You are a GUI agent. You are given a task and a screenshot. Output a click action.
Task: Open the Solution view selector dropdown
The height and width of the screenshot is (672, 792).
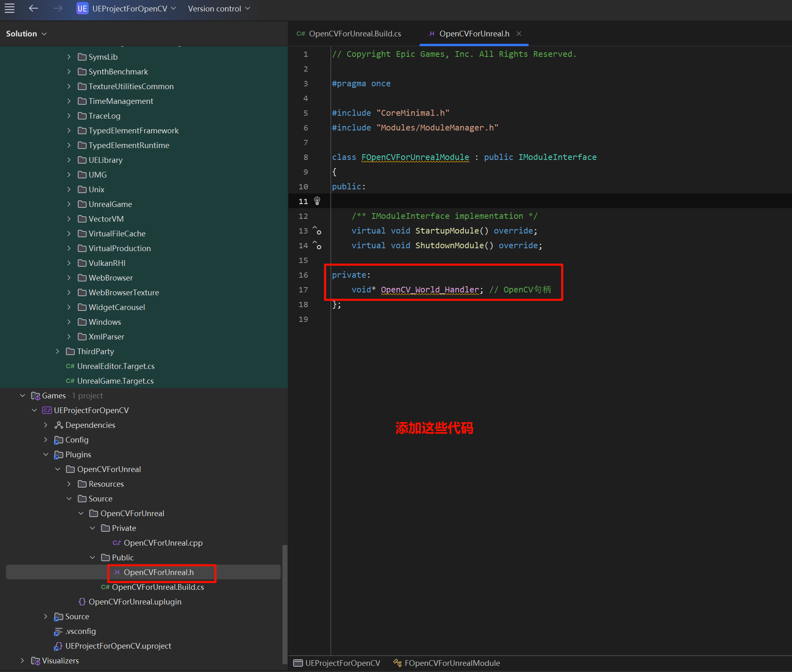click(26, 34)
